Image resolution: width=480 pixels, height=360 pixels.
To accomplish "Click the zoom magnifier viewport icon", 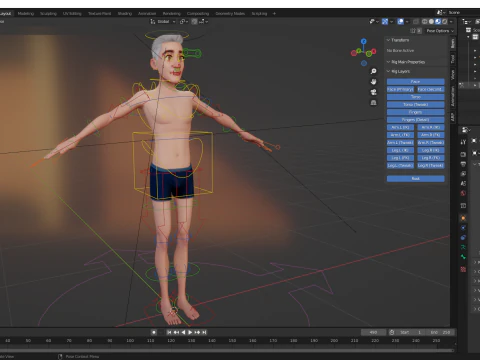I will tap(374, 71).
